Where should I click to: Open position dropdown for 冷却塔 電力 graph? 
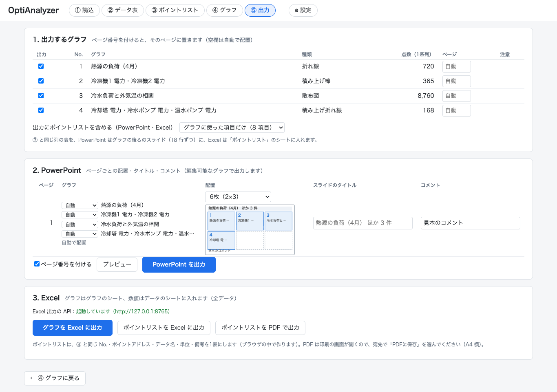[x=80, y=234]
